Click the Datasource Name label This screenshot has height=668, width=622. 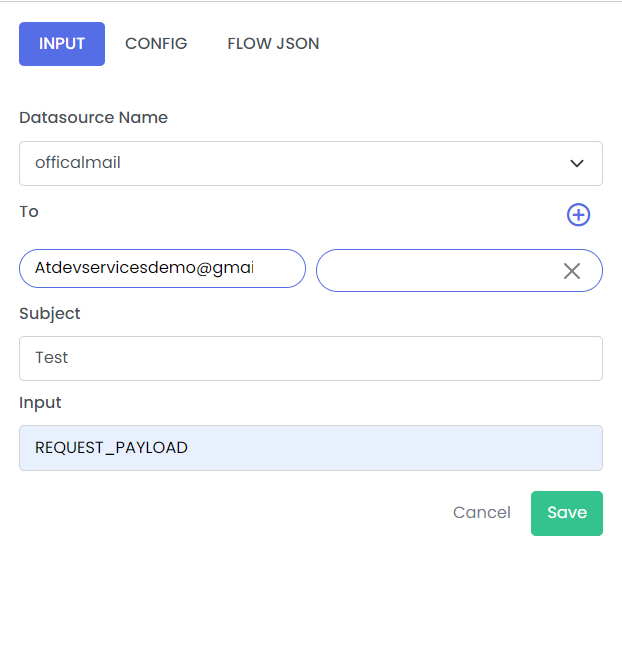[93, 118]
